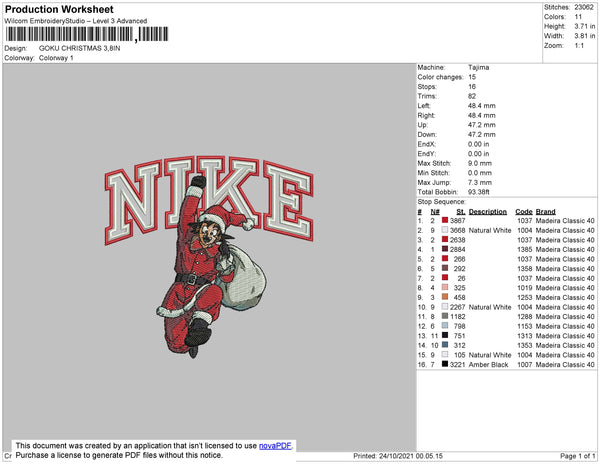This screenshot has height=464, width=600.
Task: Click the steel blue swatch for code 1353
Action: pos(446,345)
